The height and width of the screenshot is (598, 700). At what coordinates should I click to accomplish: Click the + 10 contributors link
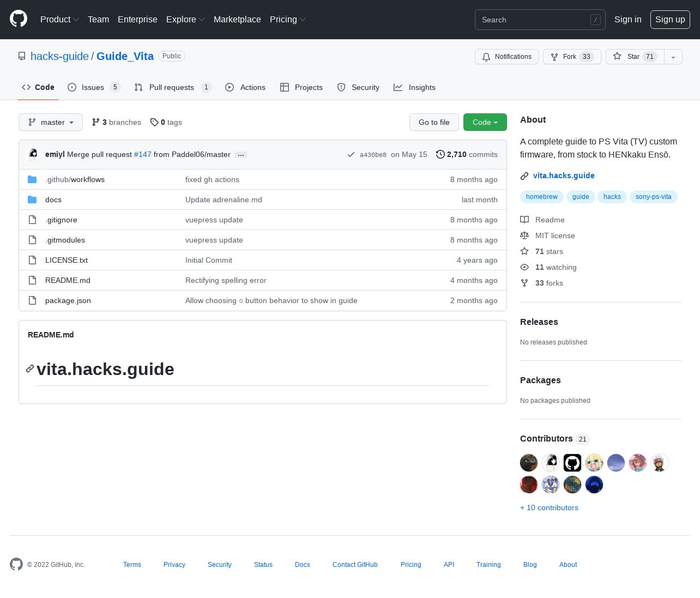pos(549,508)
